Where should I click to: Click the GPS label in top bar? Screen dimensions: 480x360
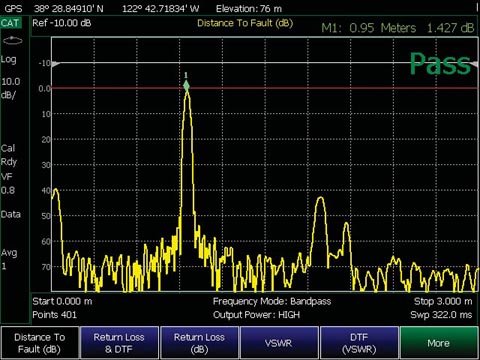click(13, 9)
